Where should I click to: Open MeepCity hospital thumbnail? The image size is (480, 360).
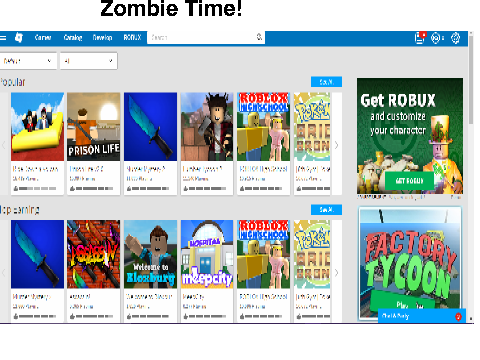click(207, 254)
